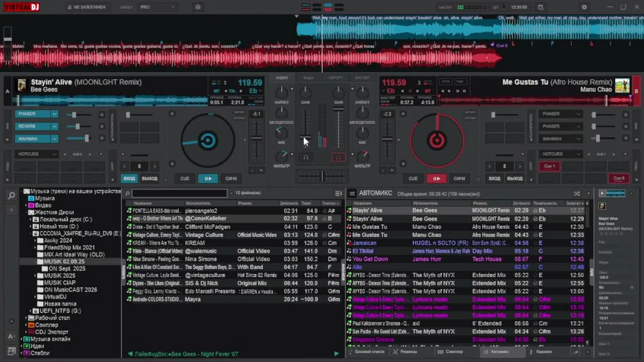Open the PRO layout dropdown
644x362 pixels.
click(x=157, y=7)
